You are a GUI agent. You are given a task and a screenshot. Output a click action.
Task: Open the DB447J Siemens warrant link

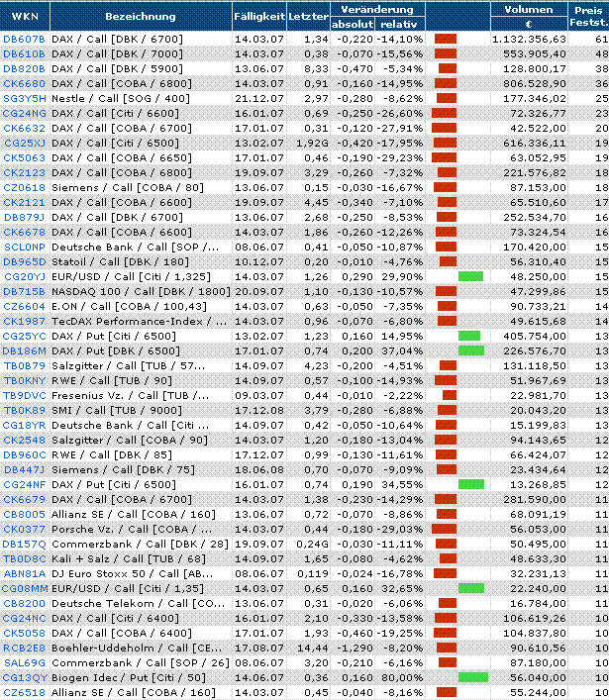[x=25, y=470]
